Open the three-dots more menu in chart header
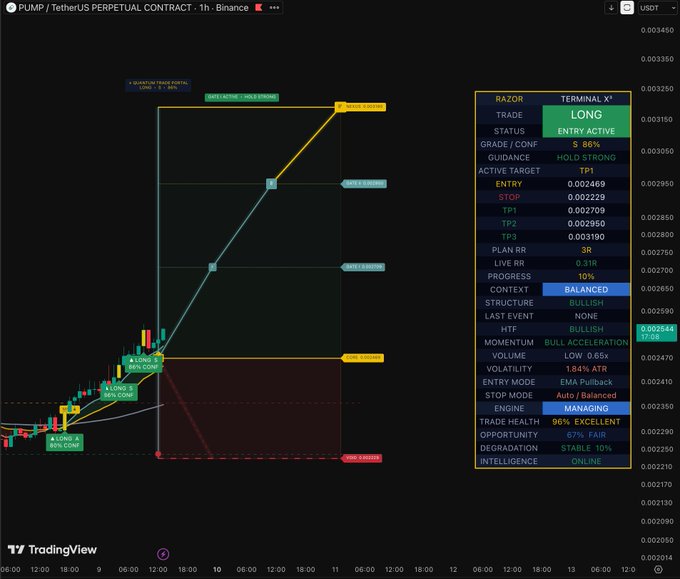680x579 pixels. 274,7
